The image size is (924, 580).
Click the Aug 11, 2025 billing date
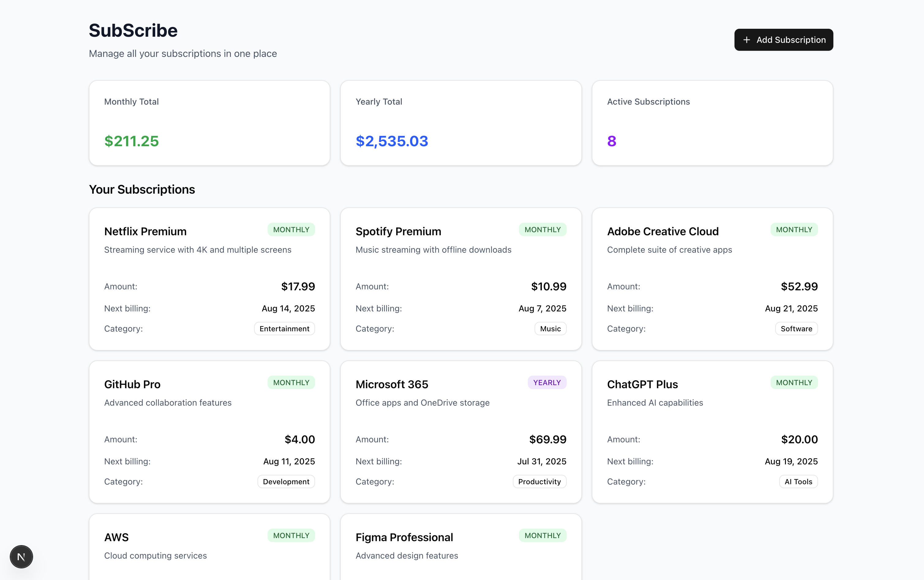[289, 462]
